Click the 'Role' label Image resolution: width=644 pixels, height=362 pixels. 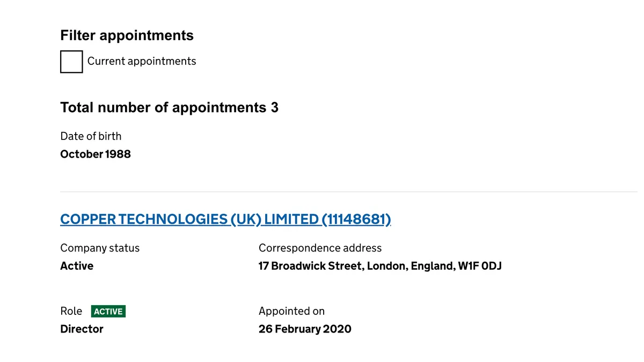click(x=71, y=311)
